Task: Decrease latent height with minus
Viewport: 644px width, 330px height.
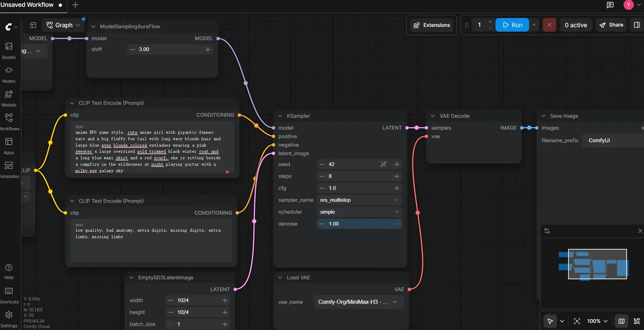Action: tap(171, 312)
